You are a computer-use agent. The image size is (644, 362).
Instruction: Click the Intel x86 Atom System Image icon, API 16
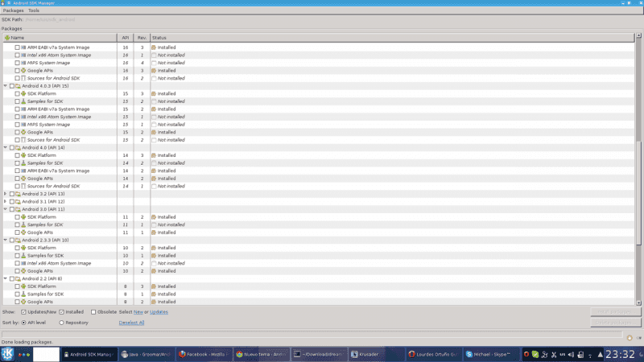pyautogui.click(x=23, y=55)
